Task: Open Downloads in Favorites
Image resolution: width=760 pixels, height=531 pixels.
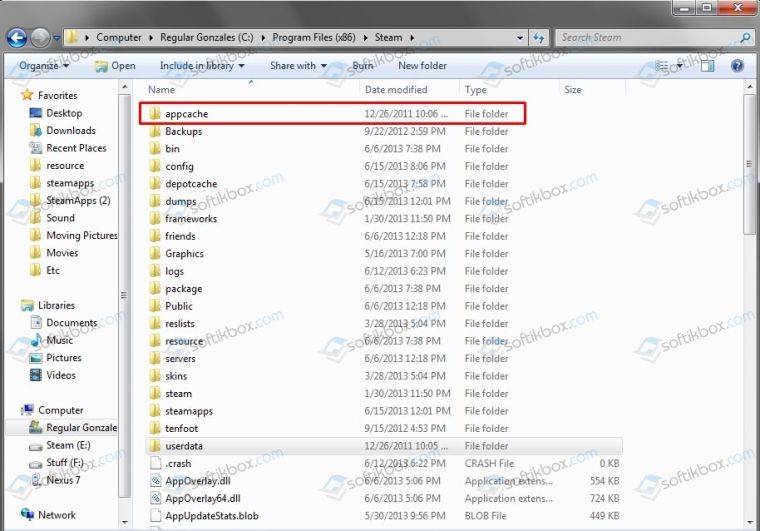Action: point(63,130)
